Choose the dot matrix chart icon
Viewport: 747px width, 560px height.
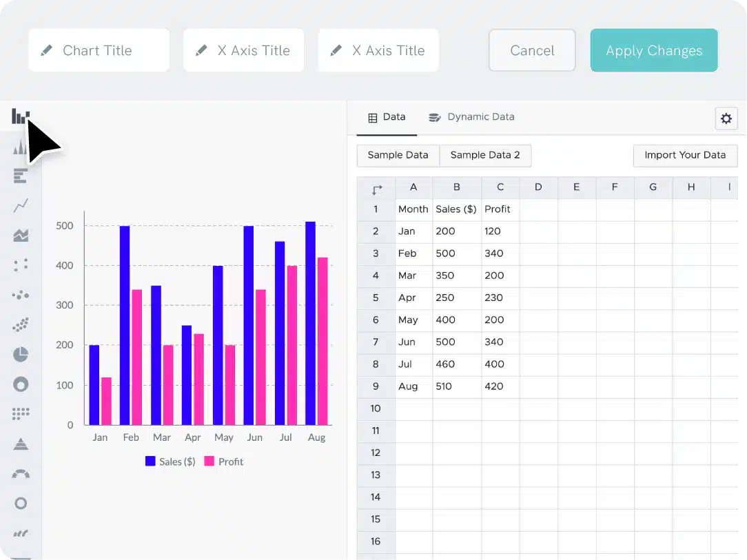pyautogui.click(x=21, y=414)
